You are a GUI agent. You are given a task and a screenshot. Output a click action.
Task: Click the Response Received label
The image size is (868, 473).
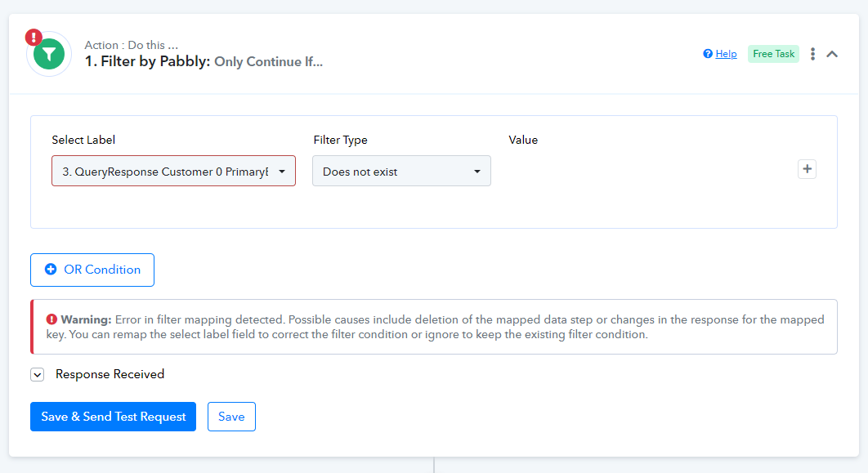point(110,374)
